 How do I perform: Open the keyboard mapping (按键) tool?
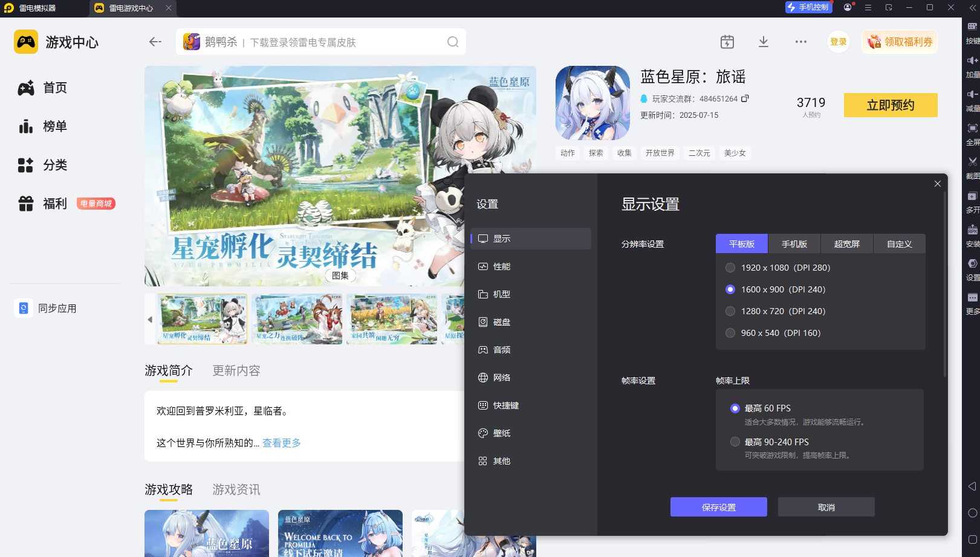click(972, 27)
